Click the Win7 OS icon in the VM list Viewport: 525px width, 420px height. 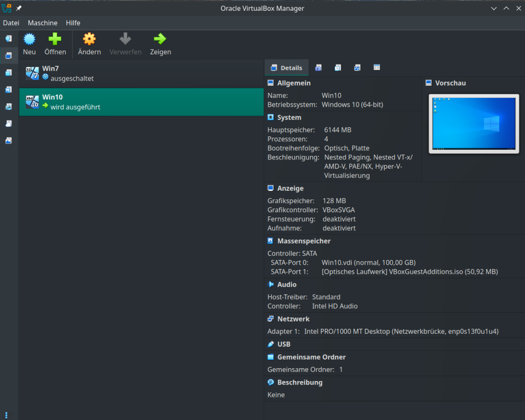point(32,73)
